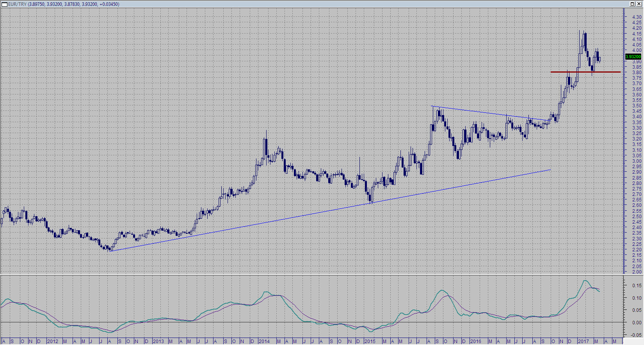
Task: Click the 2017 label on the time axis
Action: click(x=583, y=341)
